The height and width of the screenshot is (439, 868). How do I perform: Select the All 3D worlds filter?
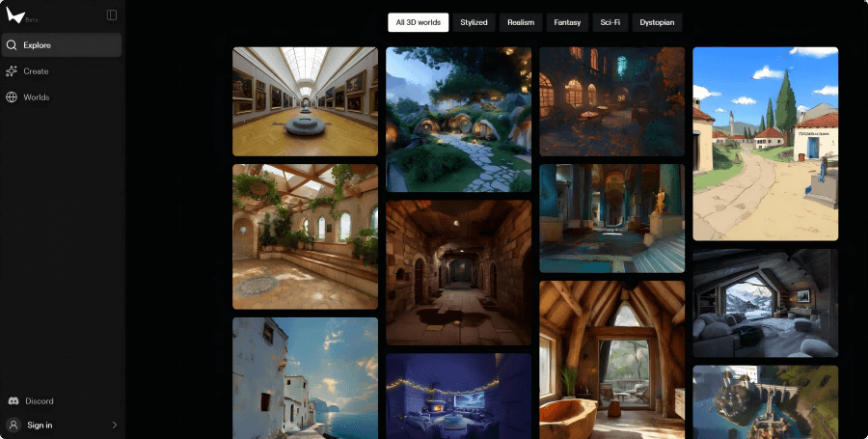click(x=418, y=22)
